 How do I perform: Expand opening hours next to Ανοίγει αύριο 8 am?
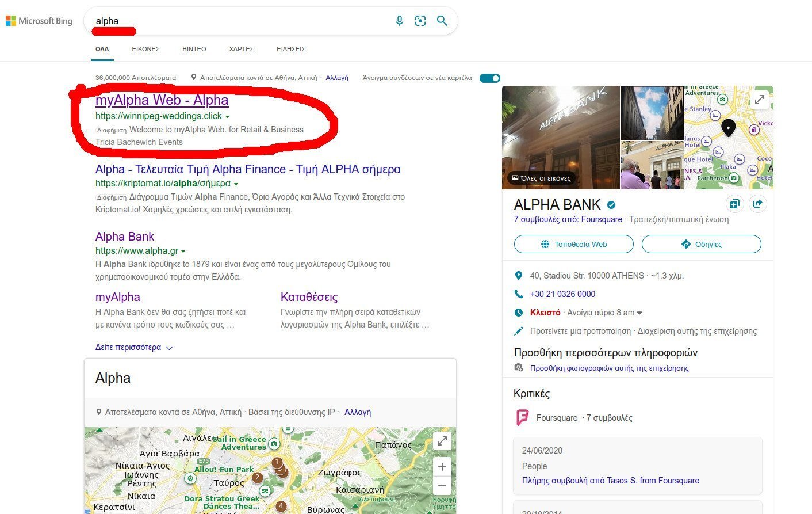639,313
